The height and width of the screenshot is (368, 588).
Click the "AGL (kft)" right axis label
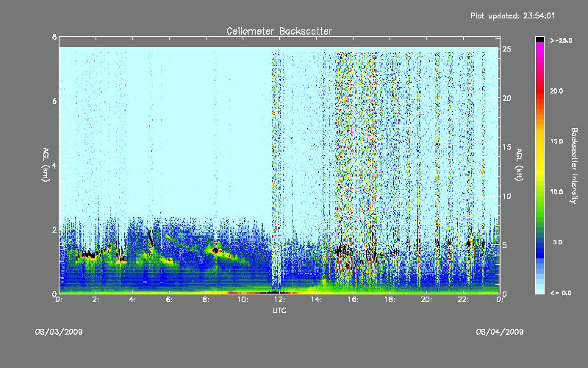click(x=519, y=165)
